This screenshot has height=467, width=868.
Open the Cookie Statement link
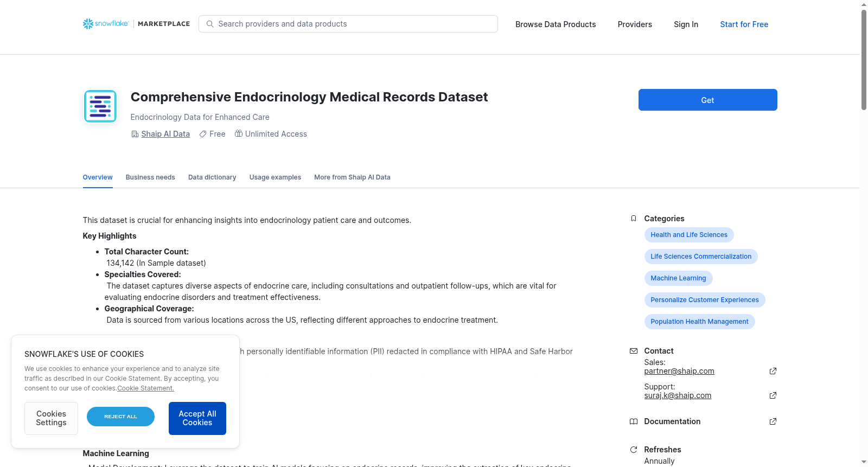coord(145,388)
